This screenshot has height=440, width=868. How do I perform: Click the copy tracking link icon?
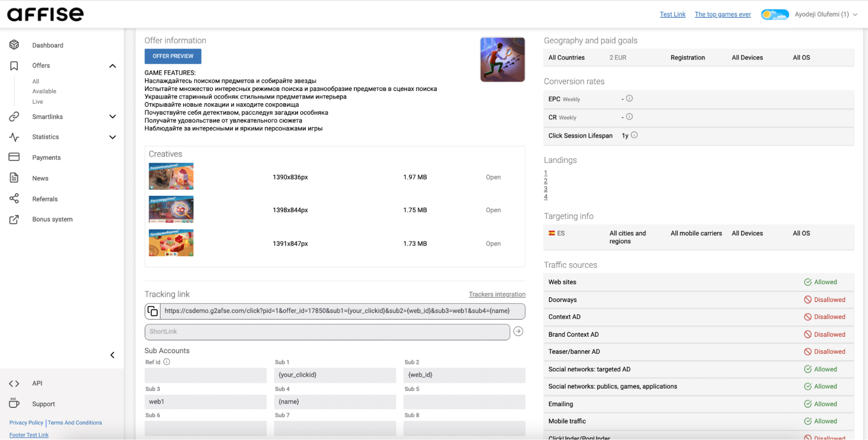152,311
